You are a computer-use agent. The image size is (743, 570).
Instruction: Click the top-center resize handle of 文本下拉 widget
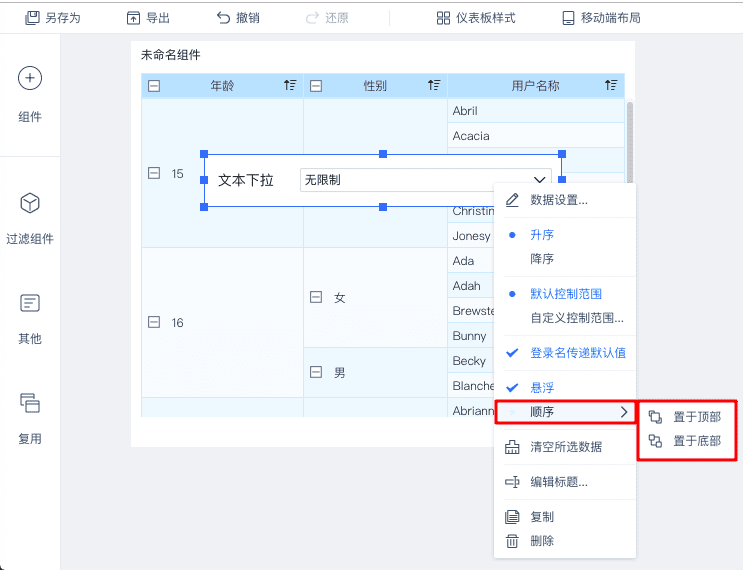(x=383, y=154)
